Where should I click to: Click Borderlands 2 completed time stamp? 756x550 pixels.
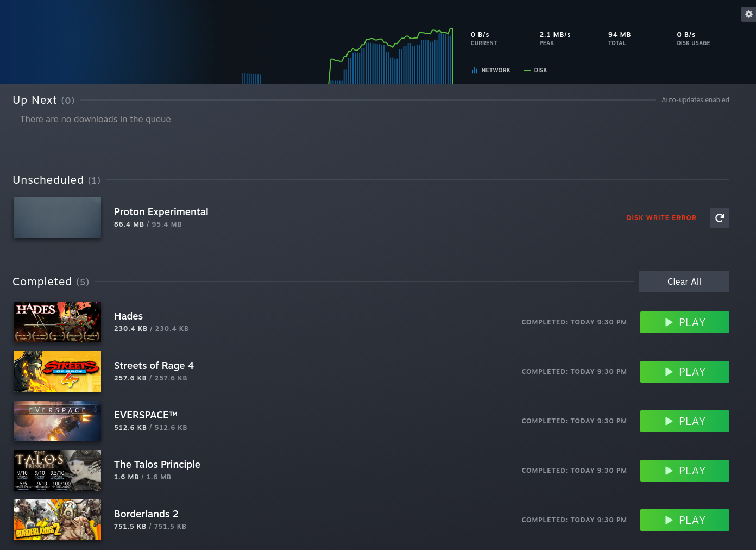point(574,520)
